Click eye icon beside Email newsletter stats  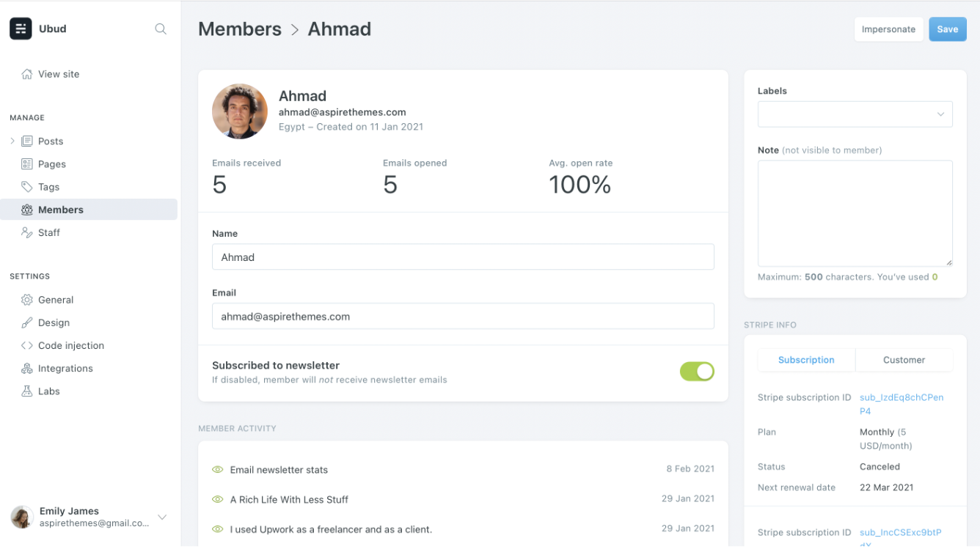217,470
